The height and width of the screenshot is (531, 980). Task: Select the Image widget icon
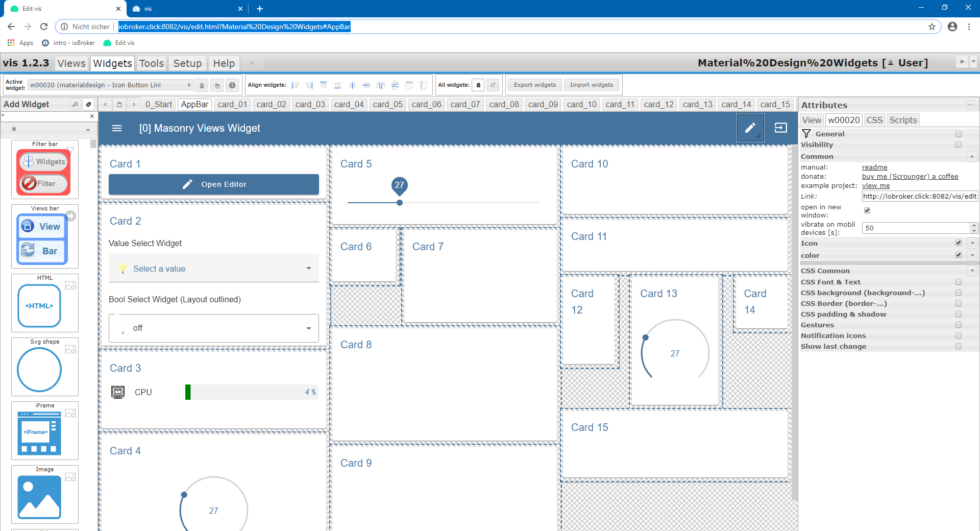click(x=39, y=497)
